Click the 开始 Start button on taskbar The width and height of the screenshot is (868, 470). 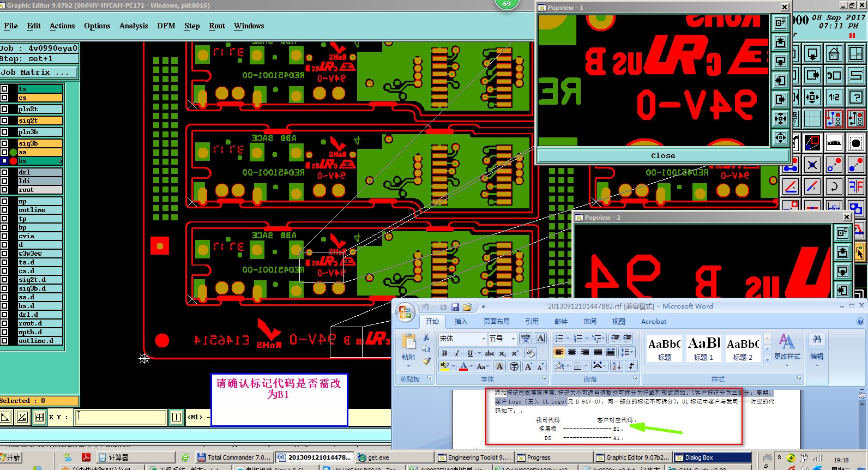10,457
